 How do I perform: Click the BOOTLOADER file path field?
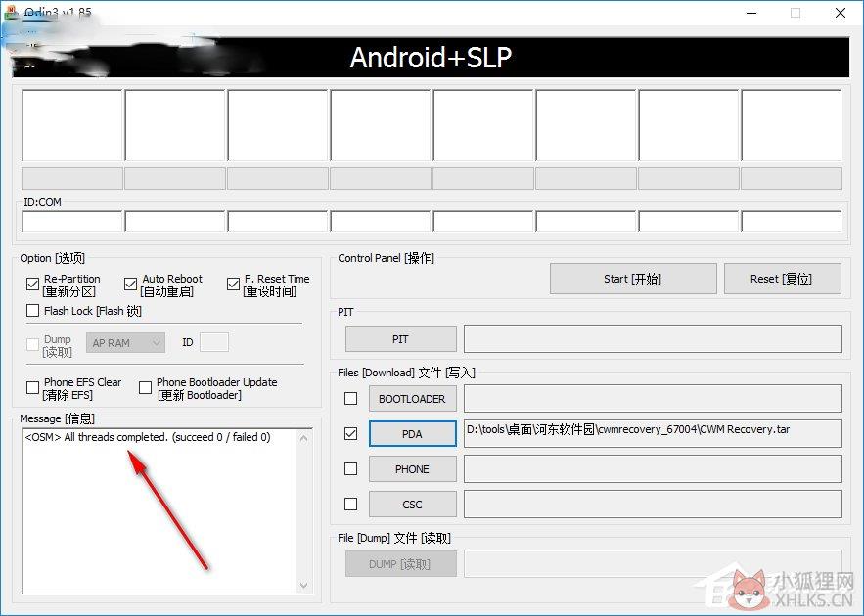[x=653, y=399]
